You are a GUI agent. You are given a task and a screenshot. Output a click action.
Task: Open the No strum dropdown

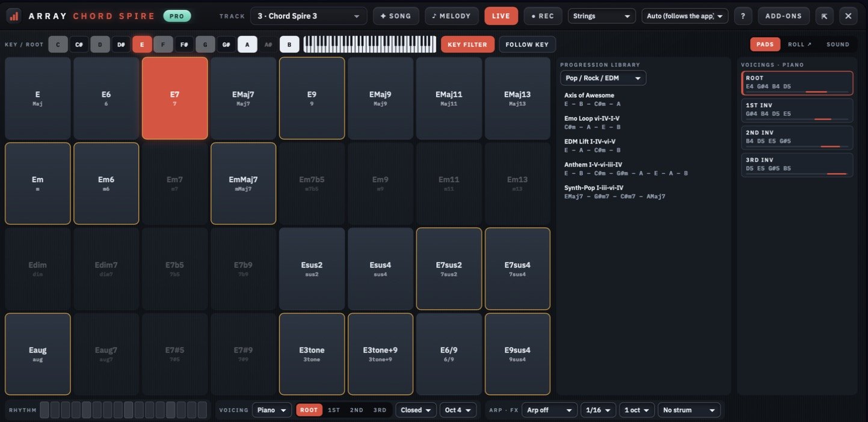click(689, 410)
